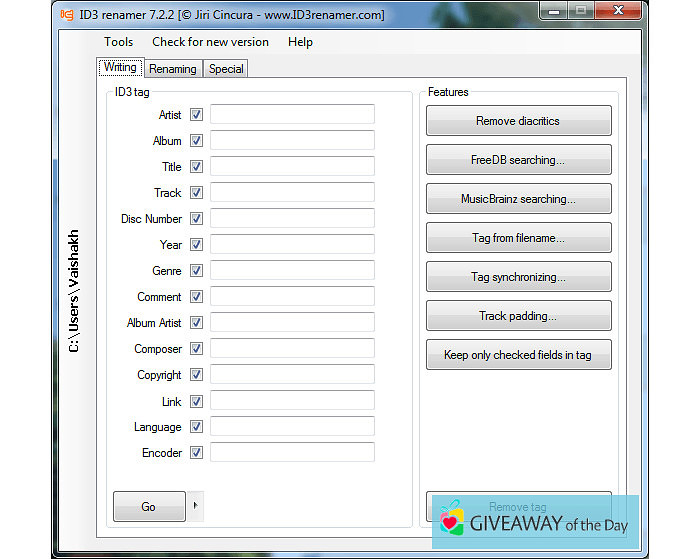This screenshot has width=700, height=559.
Task: Open FreeDB searching feature
Action: 518,160
